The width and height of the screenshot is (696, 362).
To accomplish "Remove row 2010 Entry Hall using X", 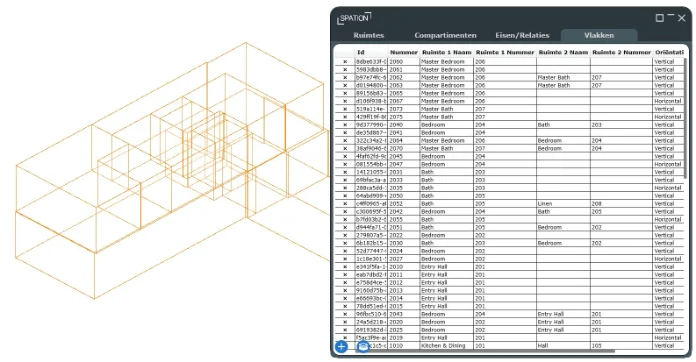I will 345,267.
